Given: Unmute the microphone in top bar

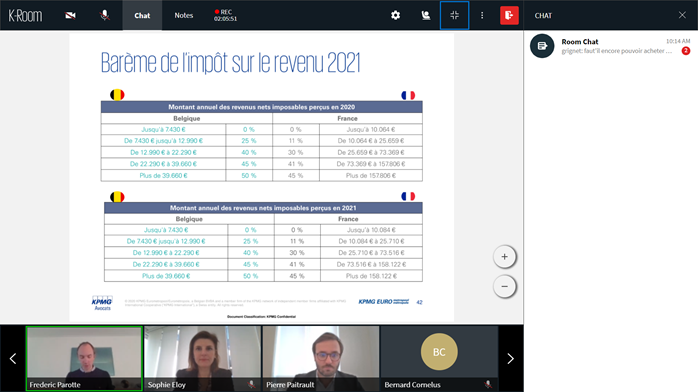Looking at the screenshot, I should tap(105, 16).
